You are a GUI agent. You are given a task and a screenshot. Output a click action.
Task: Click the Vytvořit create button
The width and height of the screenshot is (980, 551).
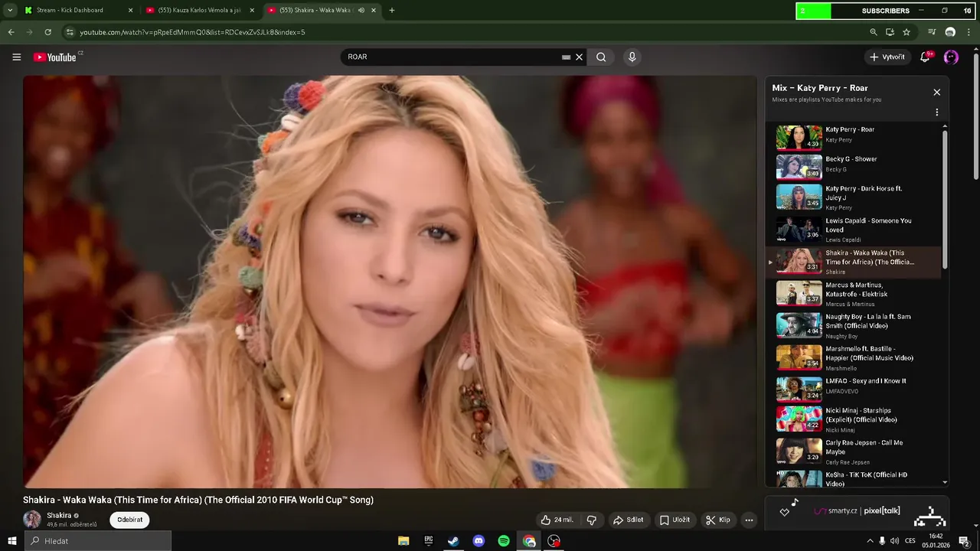coord(887,57)
